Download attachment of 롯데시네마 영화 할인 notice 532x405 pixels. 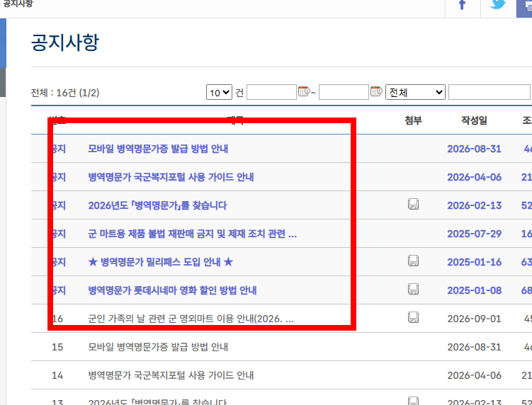(x=413, y=290)
